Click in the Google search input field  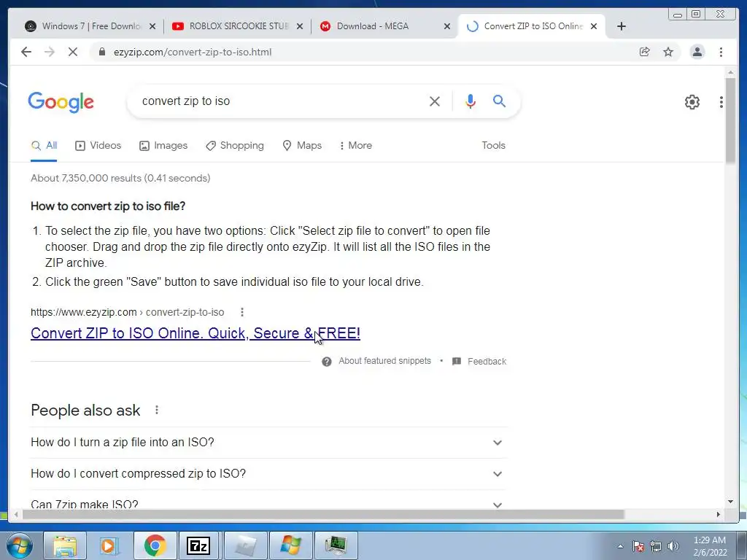[281, 101]
